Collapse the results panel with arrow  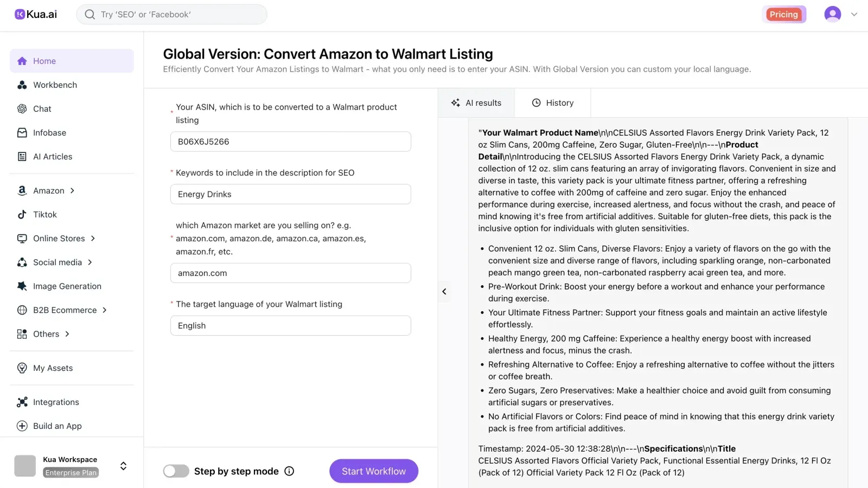(444, 292)
